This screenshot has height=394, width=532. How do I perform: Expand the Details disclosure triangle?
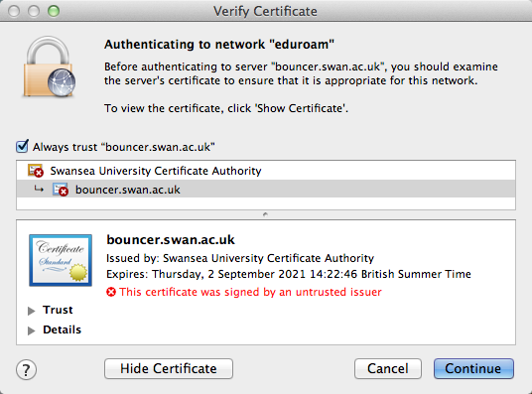pyautogui.click(x=31, y=330)
